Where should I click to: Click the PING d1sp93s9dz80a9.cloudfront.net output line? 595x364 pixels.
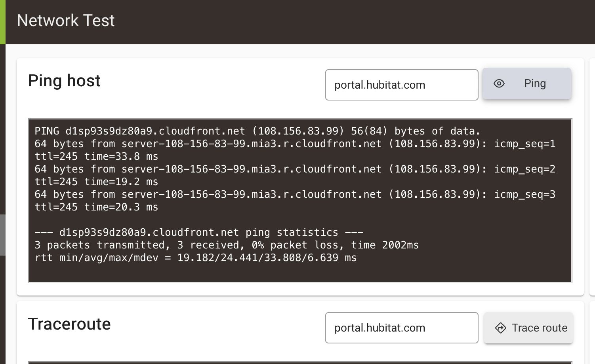click(257, 131)
